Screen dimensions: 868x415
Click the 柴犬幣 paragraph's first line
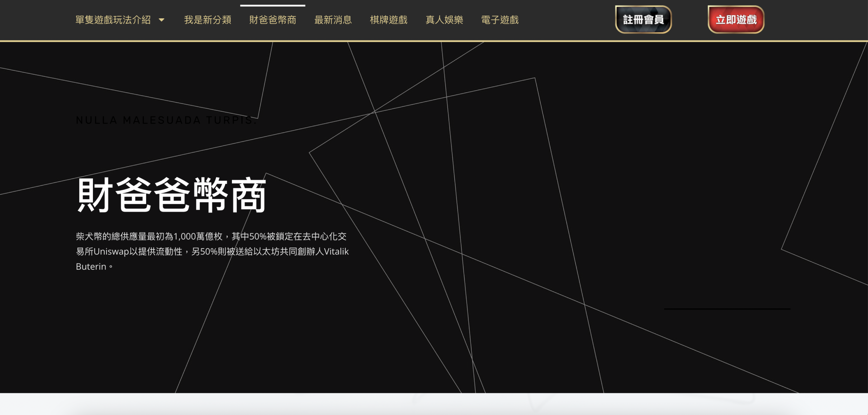click(x=211, y=236)
